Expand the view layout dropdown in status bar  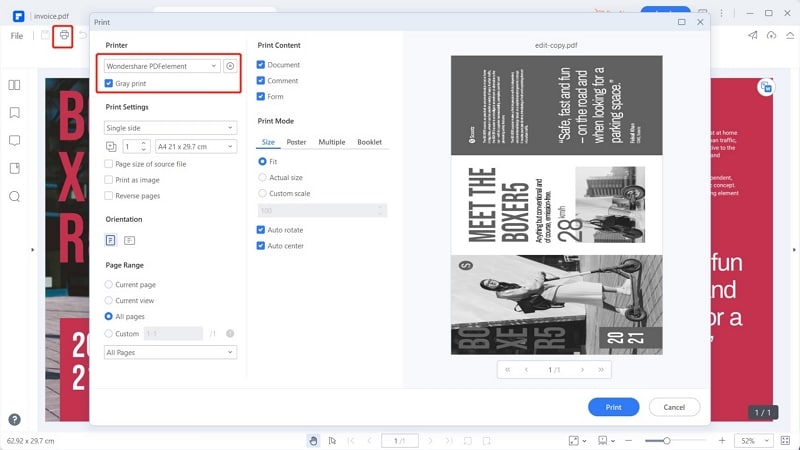coord(613,441)
